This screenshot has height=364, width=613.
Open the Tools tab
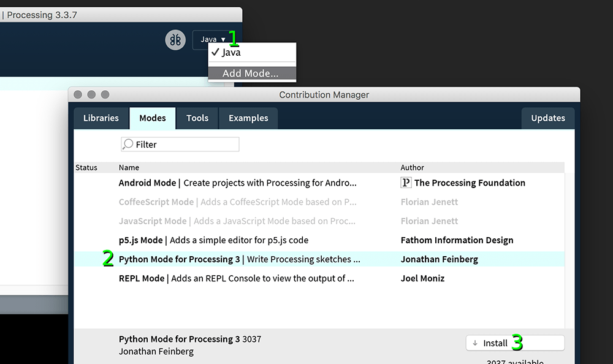(x=197, y=118)
